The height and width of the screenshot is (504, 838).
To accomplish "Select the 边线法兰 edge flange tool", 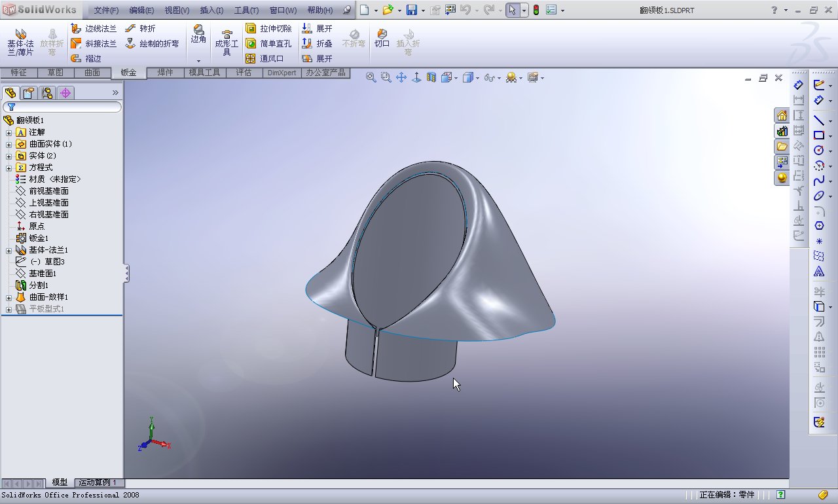I will 93,29.
